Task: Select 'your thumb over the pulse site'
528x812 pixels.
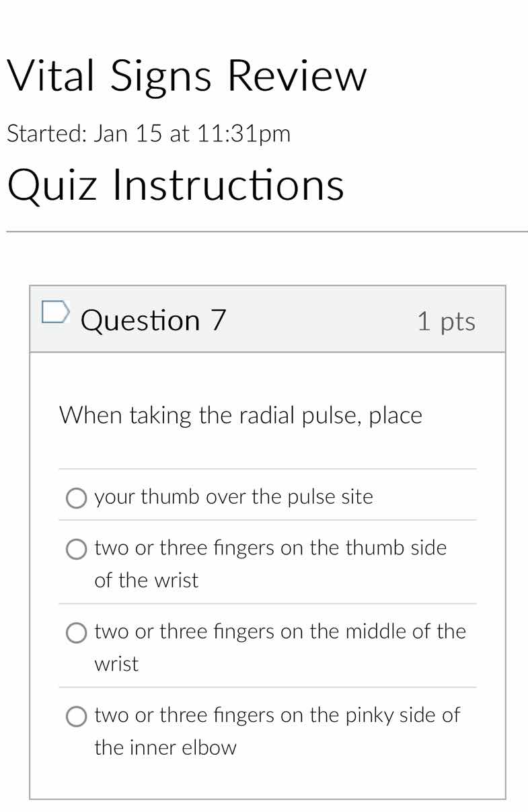Action: click(x=76, y=498)
